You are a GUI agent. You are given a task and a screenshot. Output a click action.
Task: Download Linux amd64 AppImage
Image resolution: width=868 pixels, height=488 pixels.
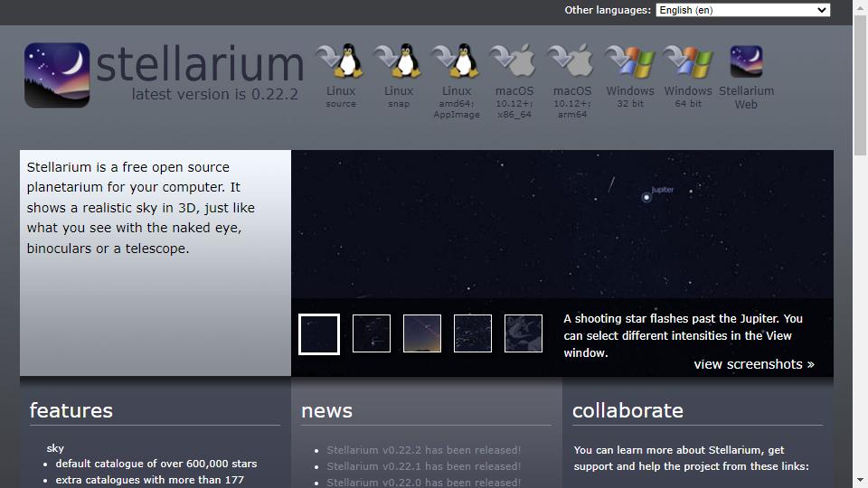pos(456,61)
